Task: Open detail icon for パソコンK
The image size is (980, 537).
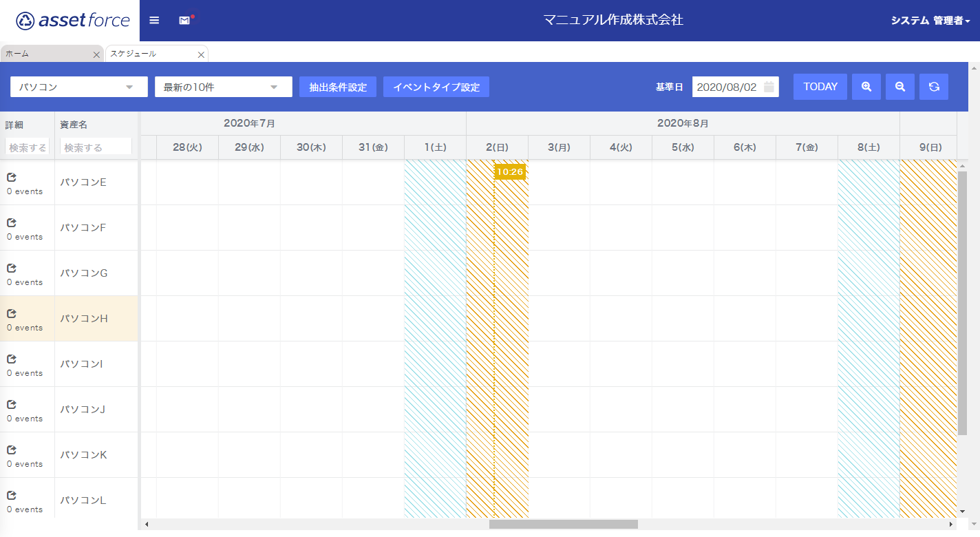Action: pyautogui.click(x=12, y=450)
